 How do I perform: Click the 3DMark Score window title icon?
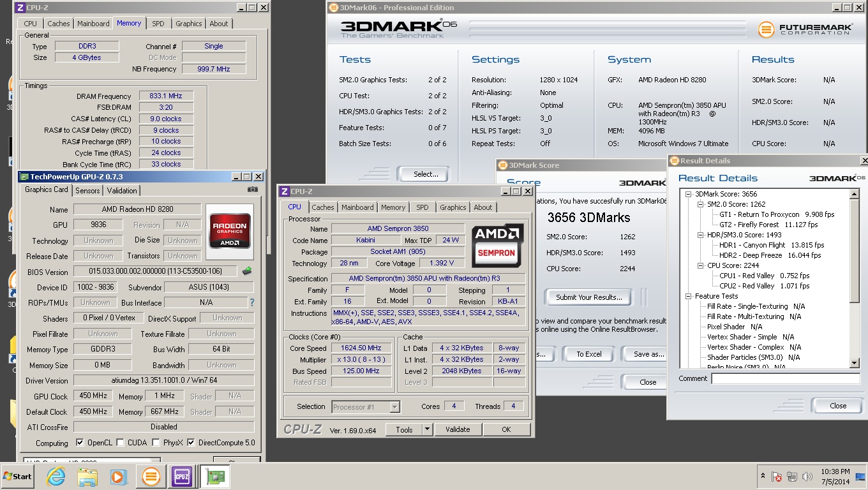point(503,165)
